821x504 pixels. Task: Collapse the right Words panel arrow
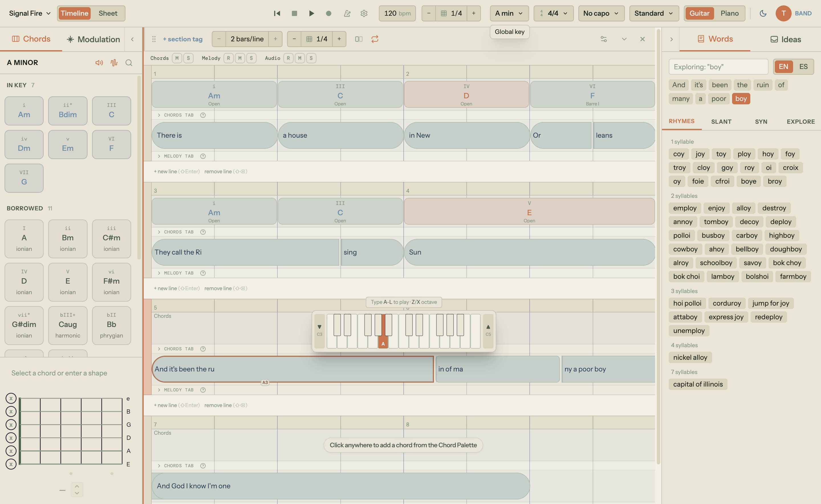pos(671,39)
